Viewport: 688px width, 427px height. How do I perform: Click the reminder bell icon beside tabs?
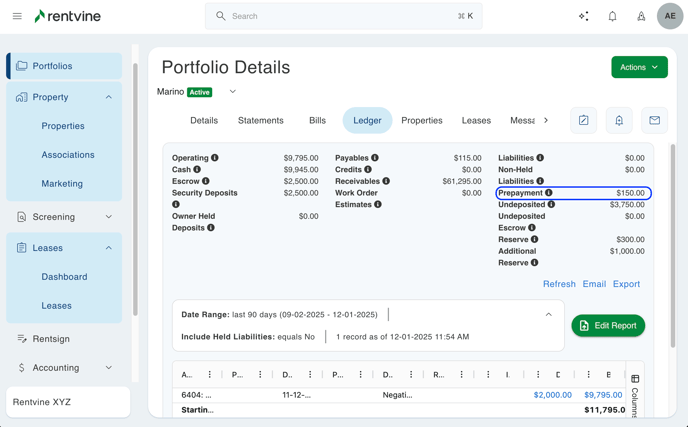[619, 120]
